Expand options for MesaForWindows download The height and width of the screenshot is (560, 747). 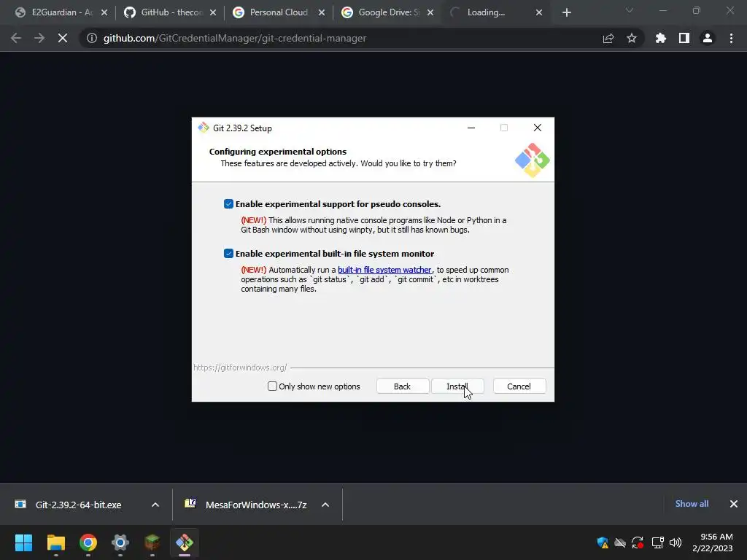click(x=325, y=505)
